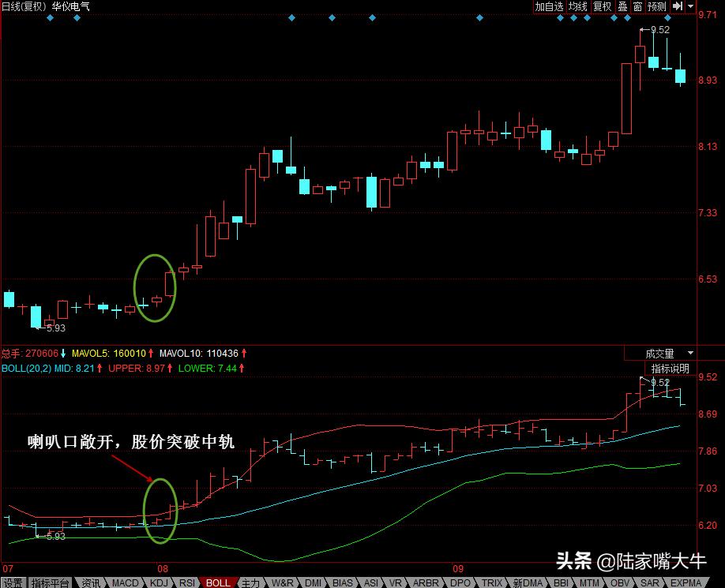This screenshot has width=725, height=588.
Task: Select the TRIX indicator tab
Action: (492, 582)
